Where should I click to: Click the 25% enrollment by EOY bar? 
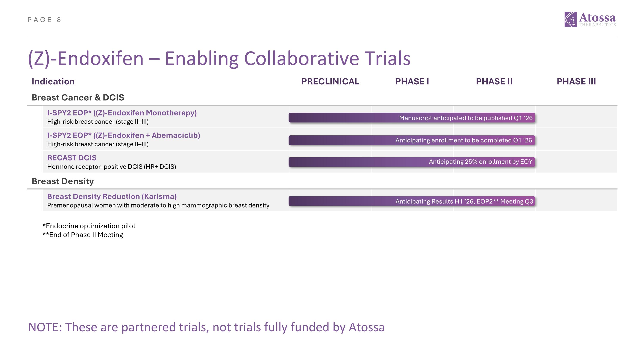[412, 162]
